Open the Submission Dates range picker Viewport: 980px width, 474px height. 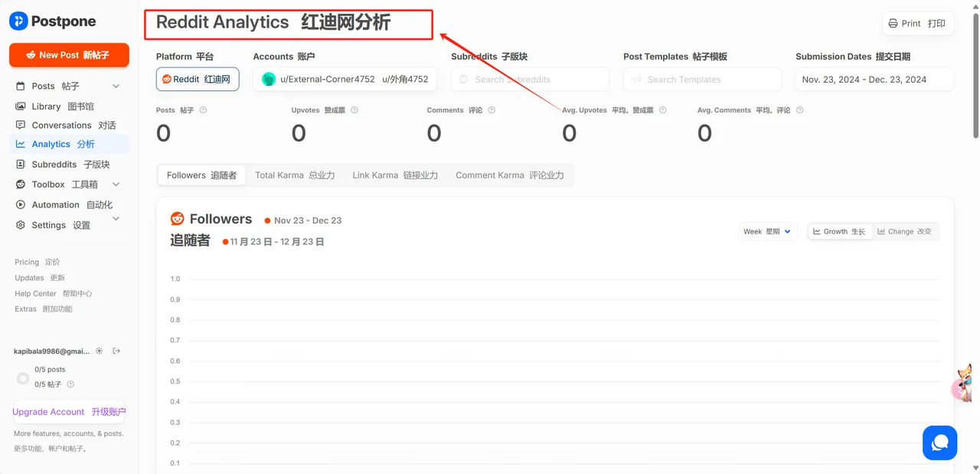(x=874, y=79)
